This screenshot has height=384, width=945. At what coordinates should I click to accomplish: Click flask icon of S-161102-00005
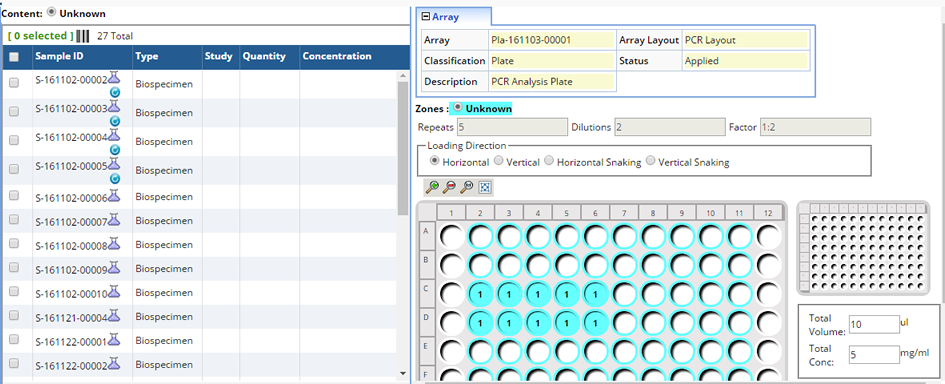[x=114, y=164]
